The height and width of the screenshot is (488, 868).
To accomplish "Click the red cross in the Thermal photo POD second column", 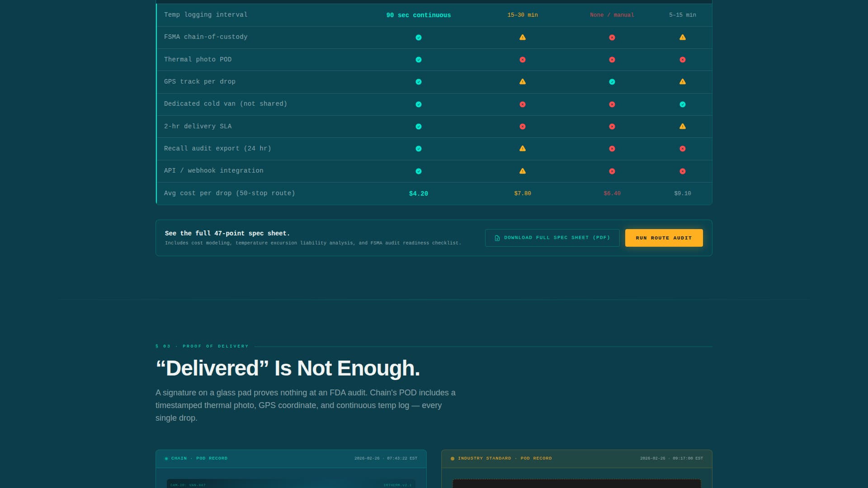I will click(x=522, y=60).
